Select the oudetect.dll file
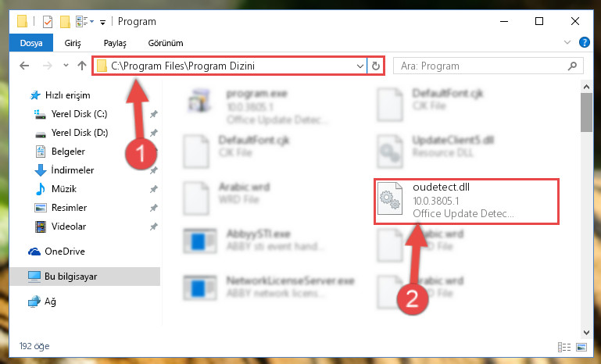The image size is (601, 364). pos(467,202)
